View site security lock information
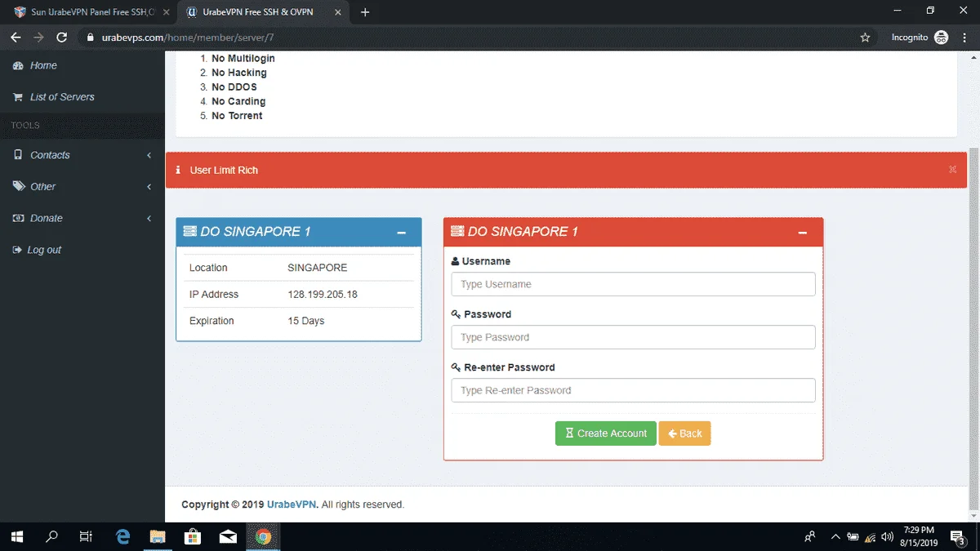Viewport: 980px width, 551px height. (91, 38)
